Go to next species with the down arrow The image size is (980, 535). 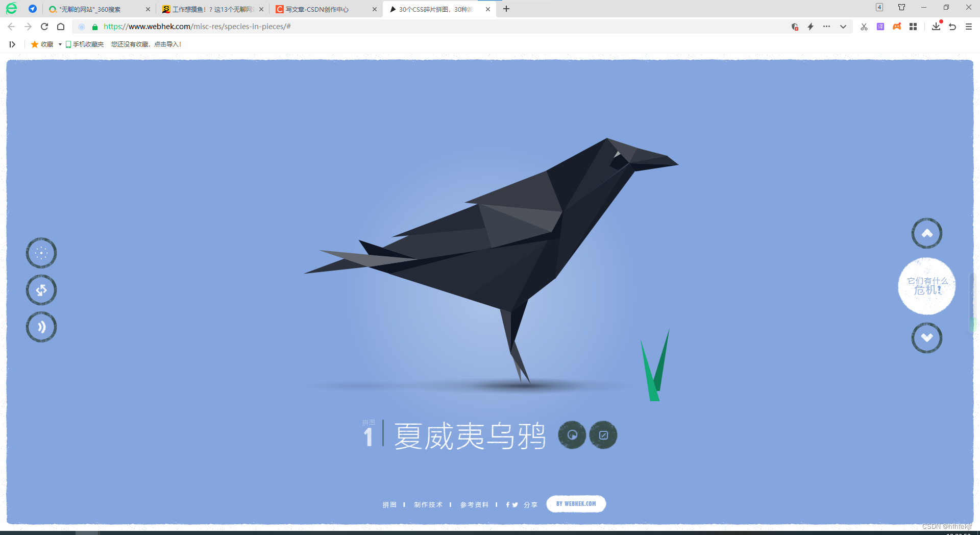(927, 337)
